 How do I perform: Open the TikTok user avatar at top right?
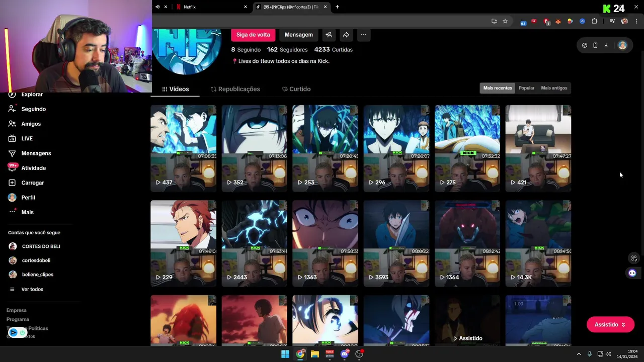point(622,45)
